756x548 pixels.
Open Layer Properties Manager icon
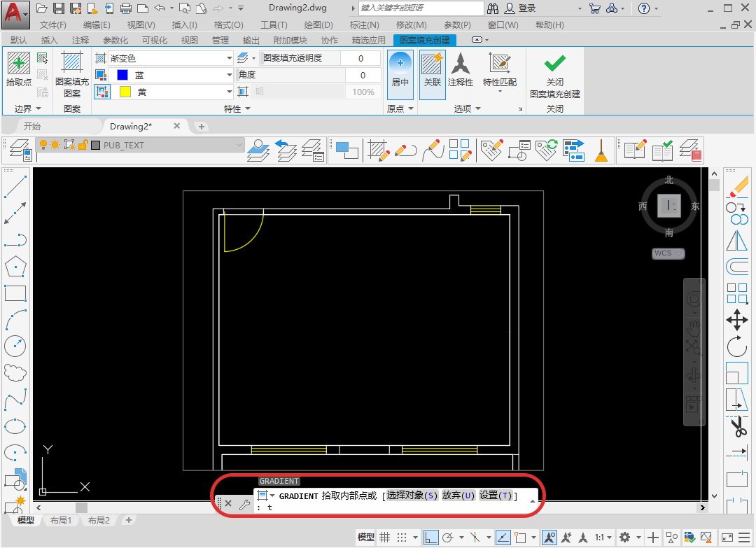[x=21, y=150]
